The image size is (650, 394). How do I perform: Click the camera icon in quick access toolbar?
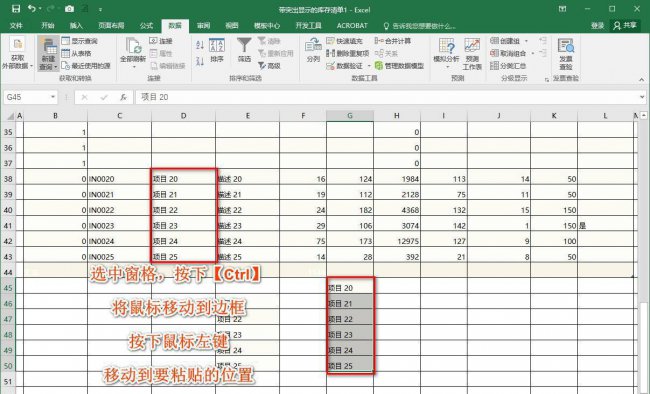(x=69, y=9)
